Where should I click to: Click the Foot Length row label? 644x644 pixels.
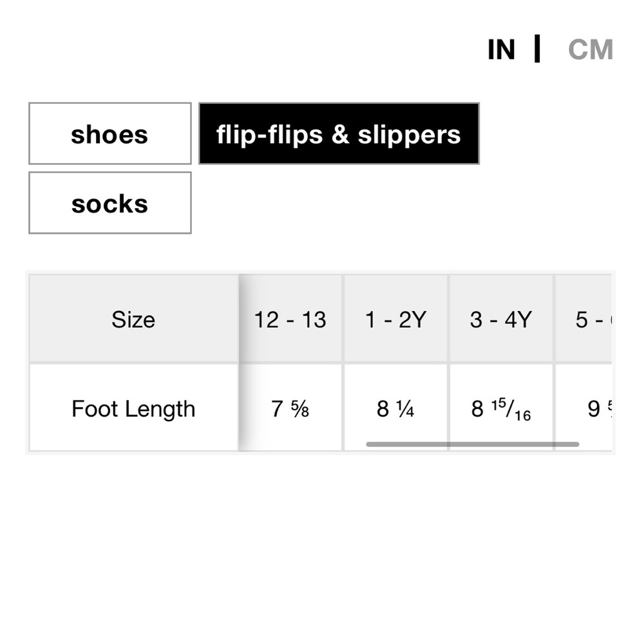pos(133,409)
